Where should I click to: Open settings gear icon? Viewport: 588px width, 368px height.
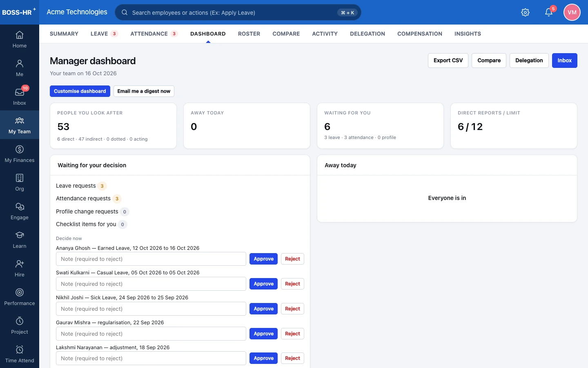coord(526,12)
